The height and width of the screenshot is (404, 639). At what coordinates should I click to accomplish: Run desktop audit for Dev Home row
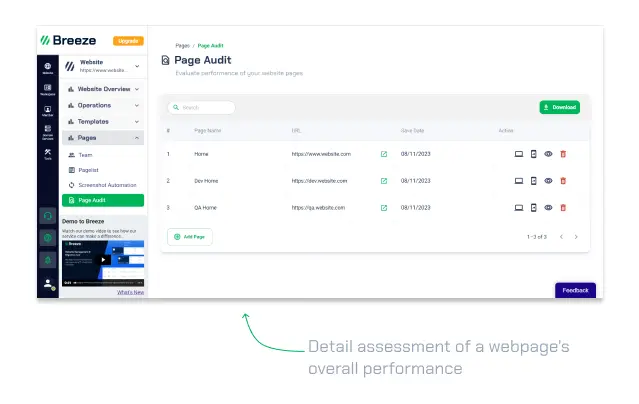coord(518,181)
